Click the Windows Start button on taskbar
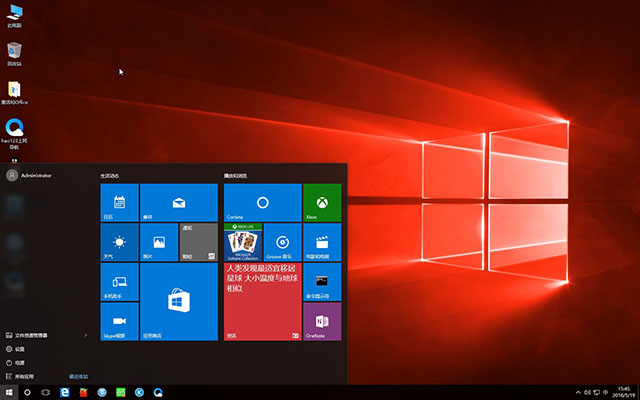Viewport: 640px width, 400px height. (x=10, y=392)
